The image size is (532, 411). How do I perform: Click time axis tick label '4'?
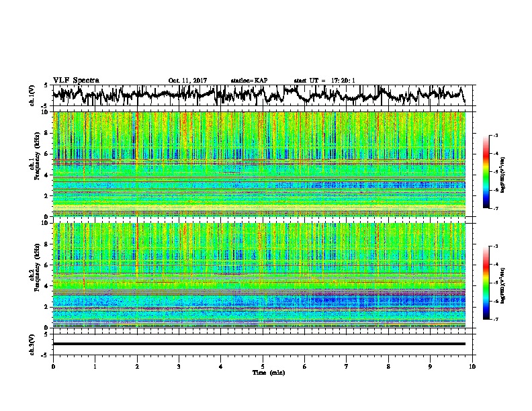click(221, 367)
